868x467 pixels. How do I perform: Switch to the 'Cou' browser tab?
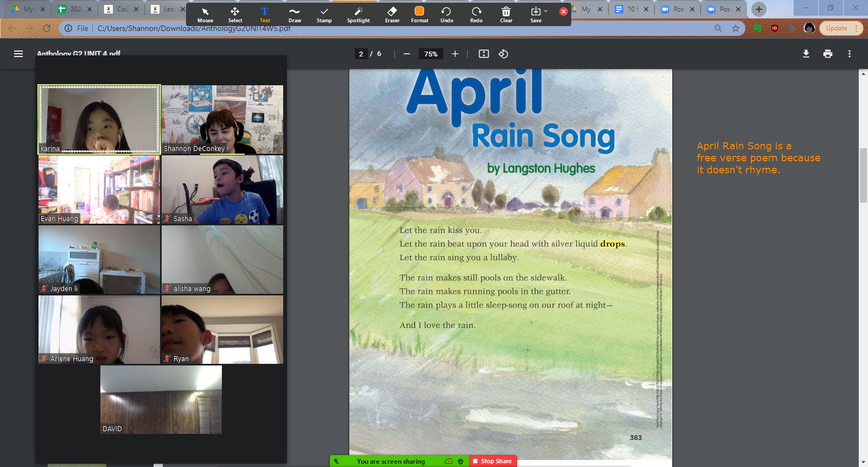[122, 9]
